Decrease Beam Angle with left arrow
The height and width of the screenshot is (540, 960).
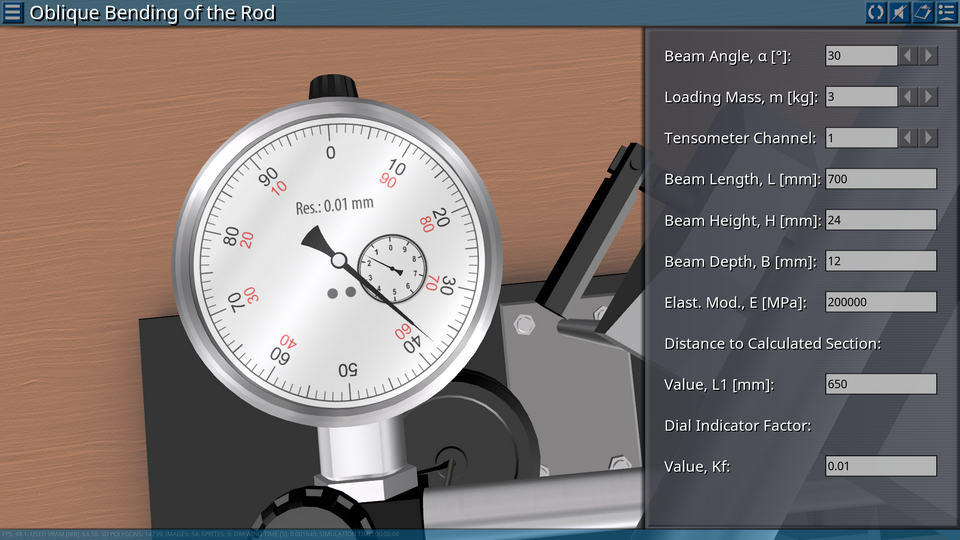(x=907, y=56)
